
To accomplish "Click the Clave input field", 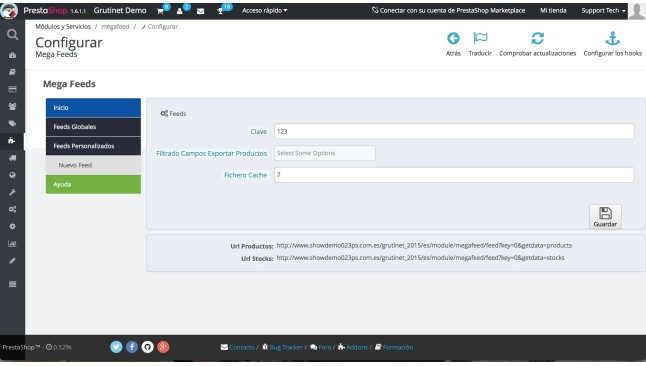I will 454,131.
